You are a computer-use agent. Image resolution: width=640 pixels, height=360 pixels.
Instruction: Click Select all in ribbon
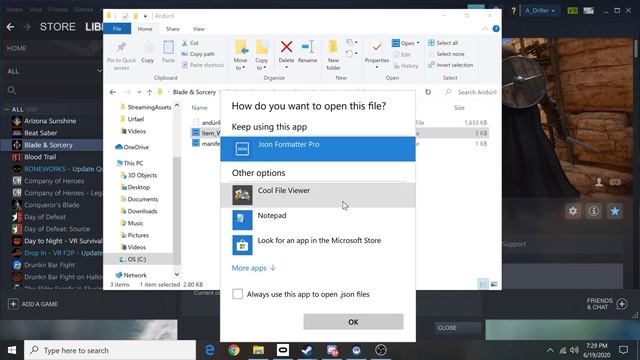[x=443, y=43]
